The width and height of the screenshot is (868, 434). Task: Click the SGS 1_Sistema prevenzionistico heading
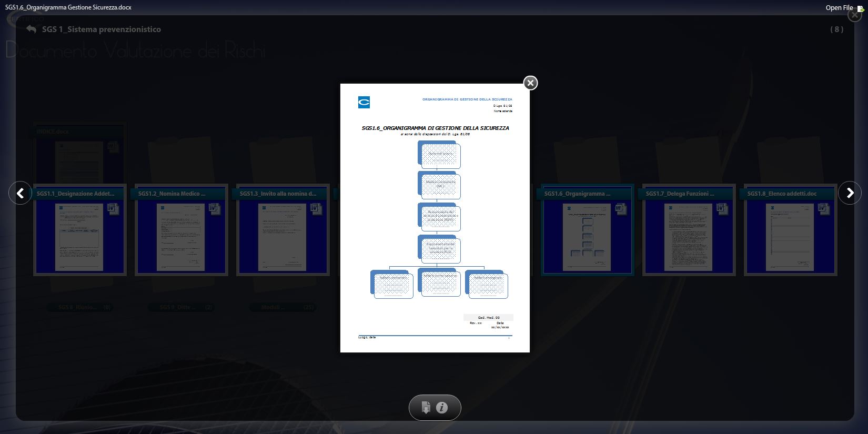pyautogui.click(x=102, y=29)
